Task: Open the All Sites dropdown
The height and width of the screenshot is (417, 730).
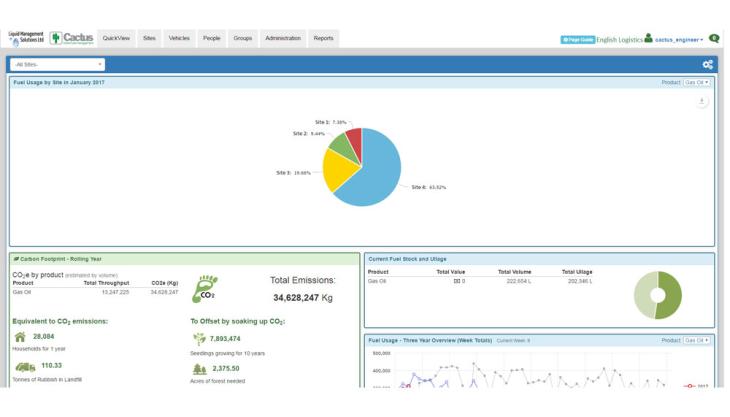Action: 57,64
